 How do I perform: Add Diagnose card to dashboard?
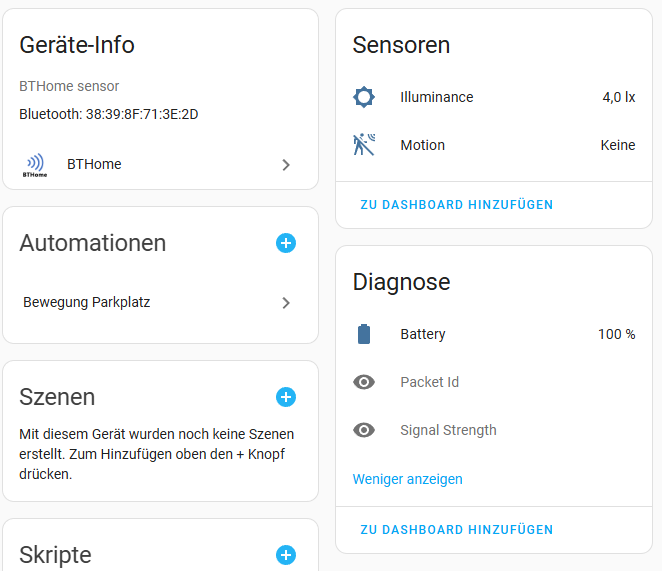456,530
